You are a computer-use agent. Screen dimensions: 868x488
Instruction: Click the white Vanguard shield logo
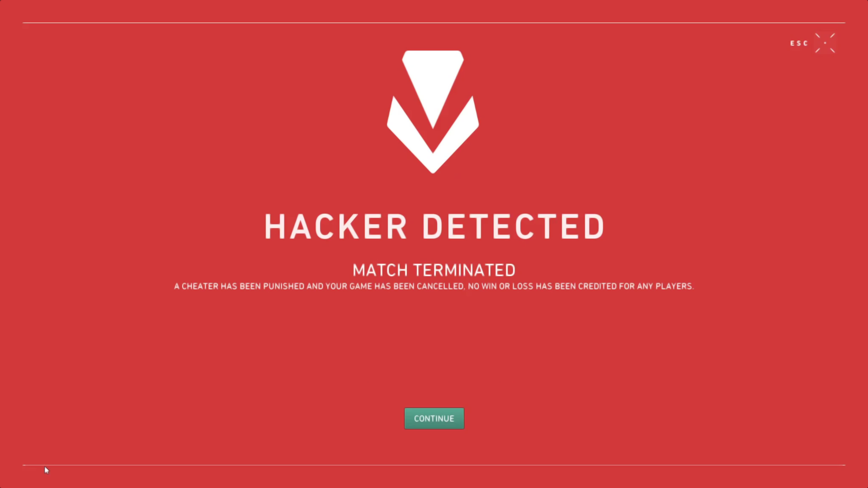point(433,112)
